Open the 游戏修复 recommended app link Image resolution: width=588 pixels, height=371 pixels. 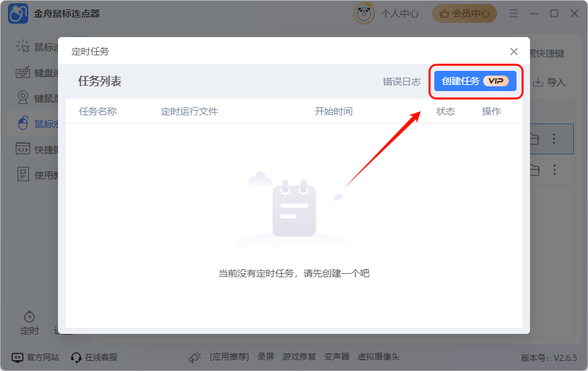point(299,357)
